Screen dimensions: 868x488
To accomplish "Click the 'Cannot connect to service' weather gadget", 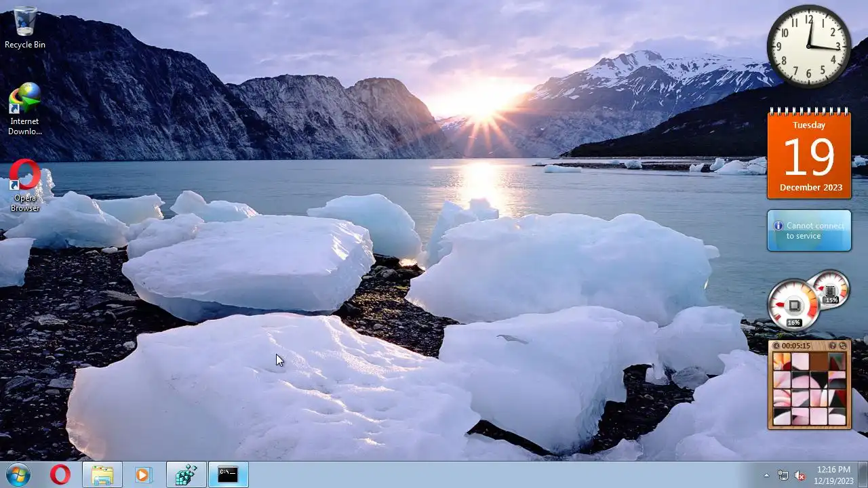I will (x=809, y=230).
